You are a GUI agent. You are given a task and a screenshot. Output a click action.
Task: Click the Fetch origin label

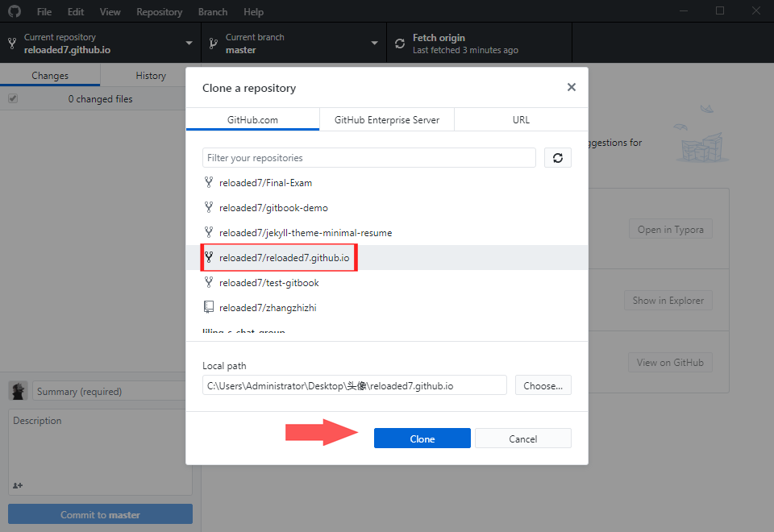[x=439, y=38]
